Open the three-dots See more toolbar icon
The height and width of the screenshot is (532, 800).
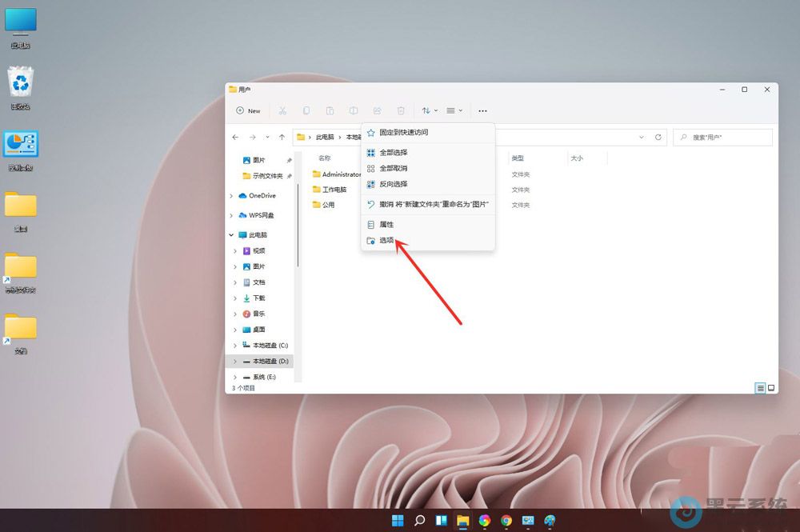[x=482, y=111]
